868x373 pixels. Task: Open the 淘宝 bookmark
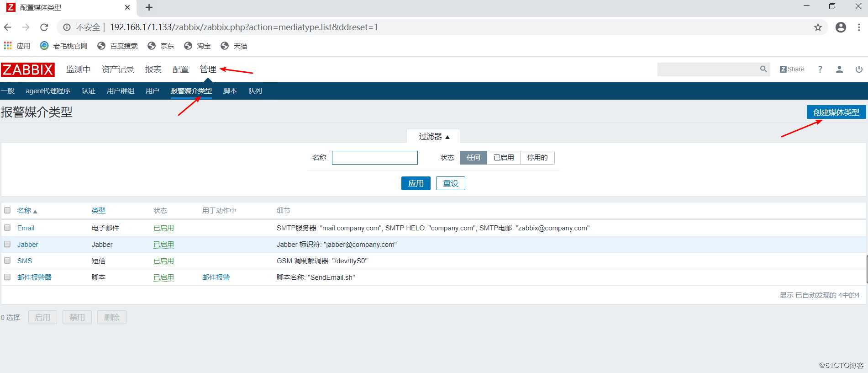coord(197,46)
